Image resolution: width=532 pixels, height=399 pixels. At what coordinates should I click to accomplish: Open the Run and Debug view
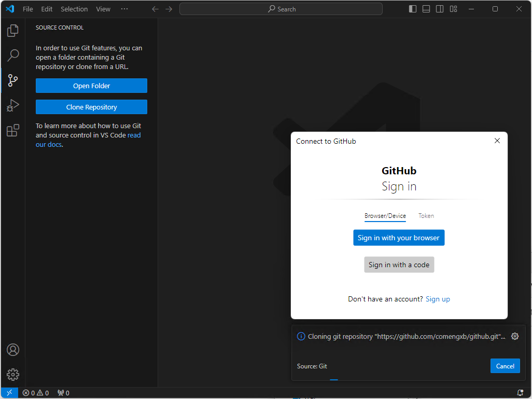[x=12, y=105]
